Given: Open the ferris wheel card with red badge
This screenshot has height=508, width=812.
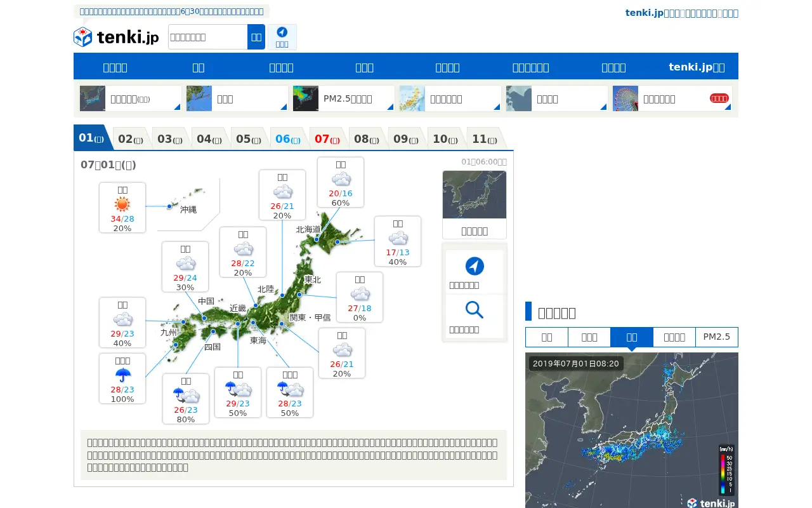Looking at the screenshot, I should click(x=672, y=98).
